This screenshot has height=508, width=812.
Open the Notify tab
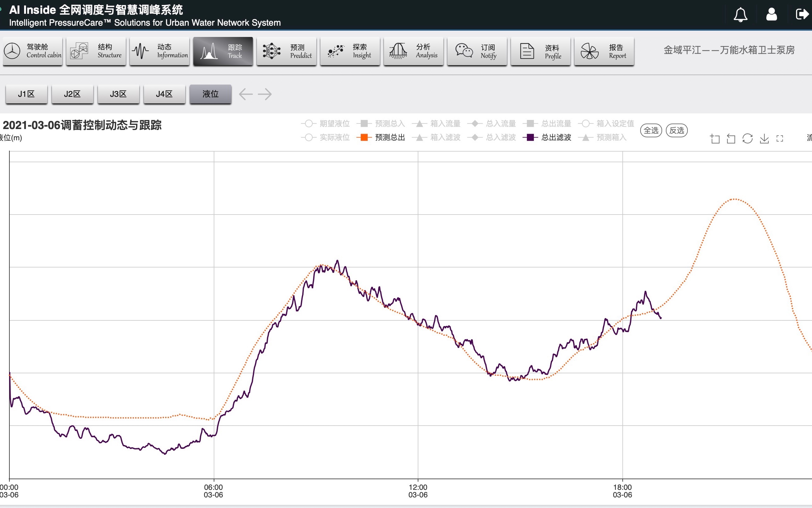(477, 51)
